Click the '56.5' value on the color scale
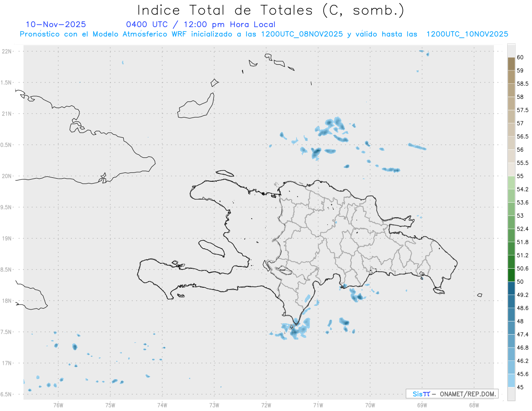 [523, 137]
